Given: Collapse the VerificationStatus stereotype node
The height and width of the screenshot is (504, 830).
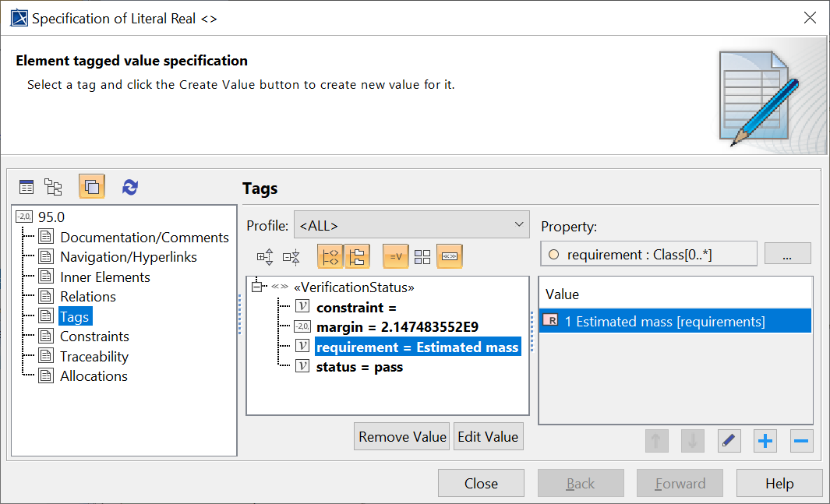Looking at the screenshot, I should pyautogui.click(x=256, y=287).
